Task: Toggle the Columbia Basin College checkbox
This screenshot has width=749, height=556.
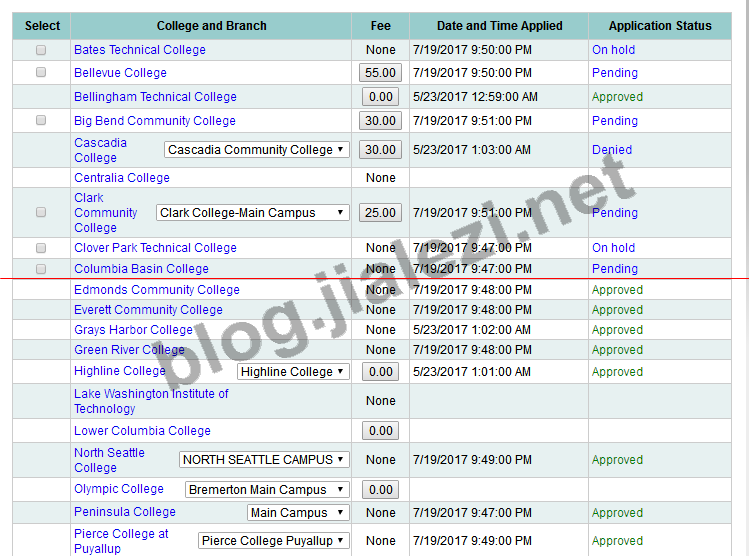Action: tap(41, 269)
